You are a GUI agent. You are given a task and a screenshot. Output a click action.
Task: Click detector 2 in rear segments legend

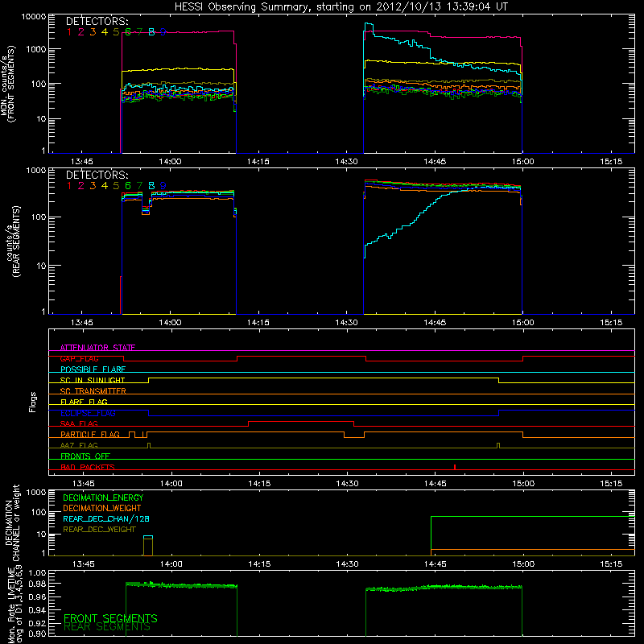(81, 186)
